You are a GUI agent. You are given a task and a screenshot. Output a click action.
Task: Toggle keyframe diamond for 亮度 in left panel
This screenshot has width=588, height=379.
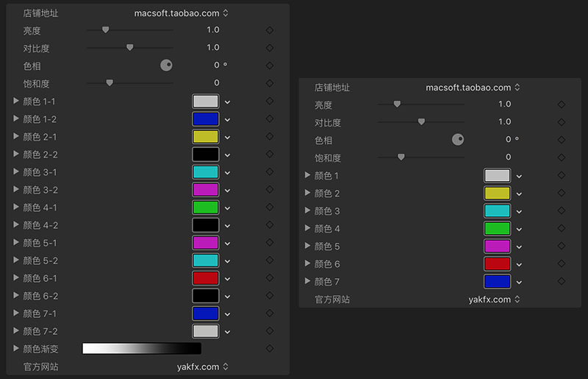269,30
